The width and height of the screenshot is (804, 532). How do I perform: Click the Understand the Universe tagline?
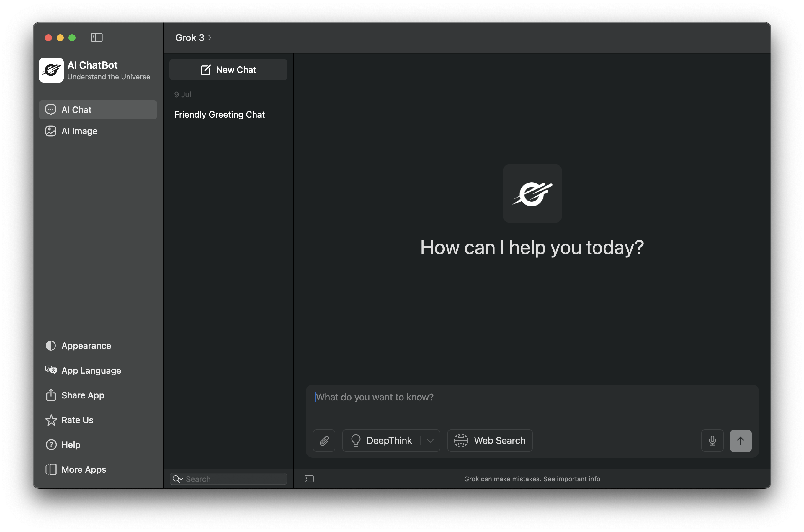tap(109, 77)
